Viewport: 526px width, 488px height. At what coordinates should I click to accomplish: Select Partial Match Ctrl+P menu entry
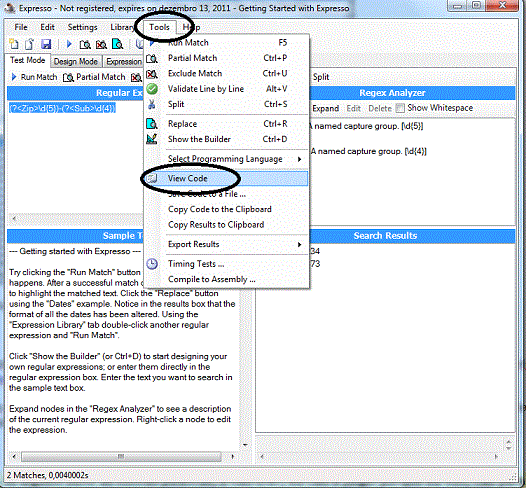(x=225, y=58)
